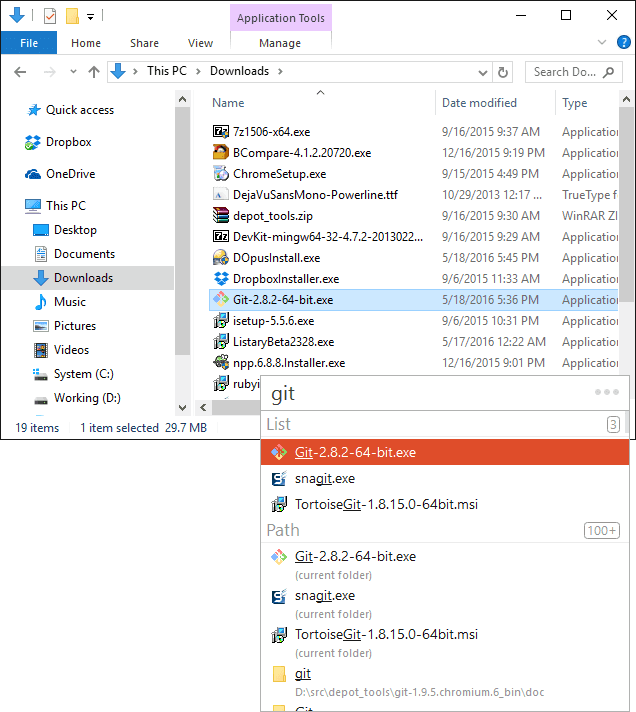The image size is (636, 712).
Task: Click the OneDrive cloud icon in sidebar
Action: [33, 174]
